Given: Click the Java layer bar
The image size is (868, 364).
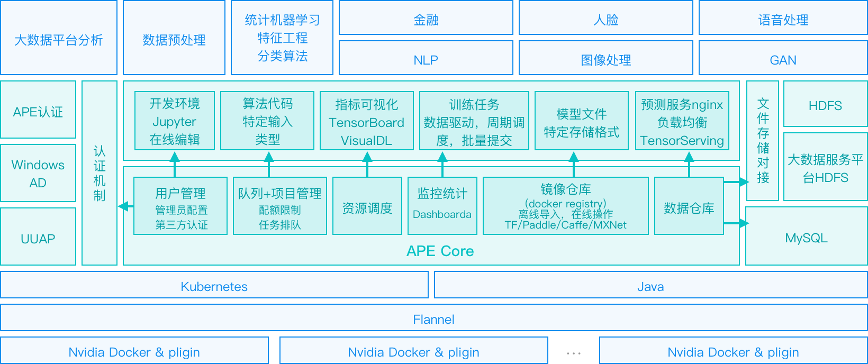Looking at the screenshot, I should point(651,285).
